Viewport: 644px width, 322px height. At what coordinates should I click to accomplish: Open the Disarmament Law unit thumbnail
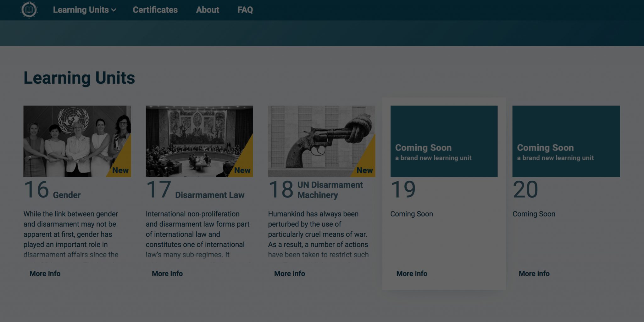(x=199, y=141)
